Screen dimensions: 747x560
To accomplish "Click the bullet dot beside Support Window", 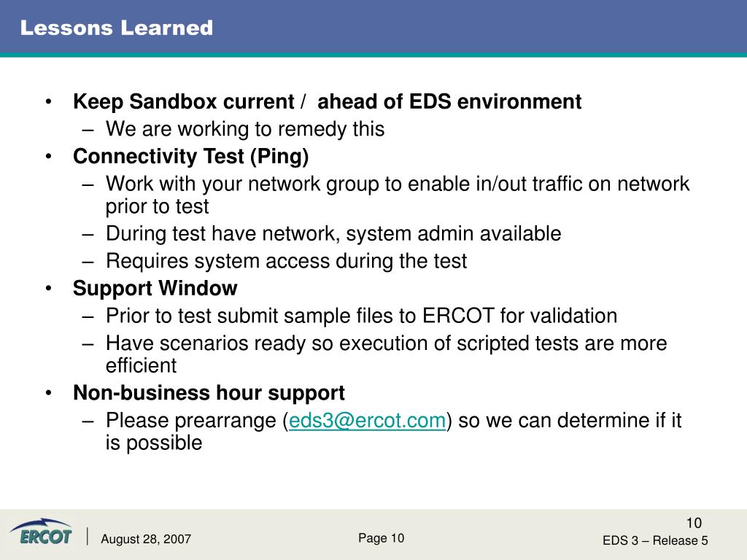I will 48,288.
